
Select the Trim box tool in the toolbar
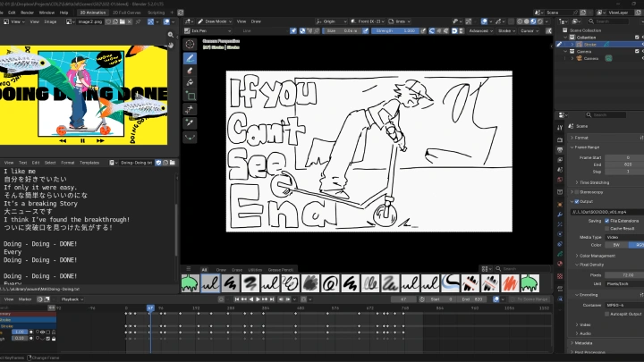click(190, 97)
